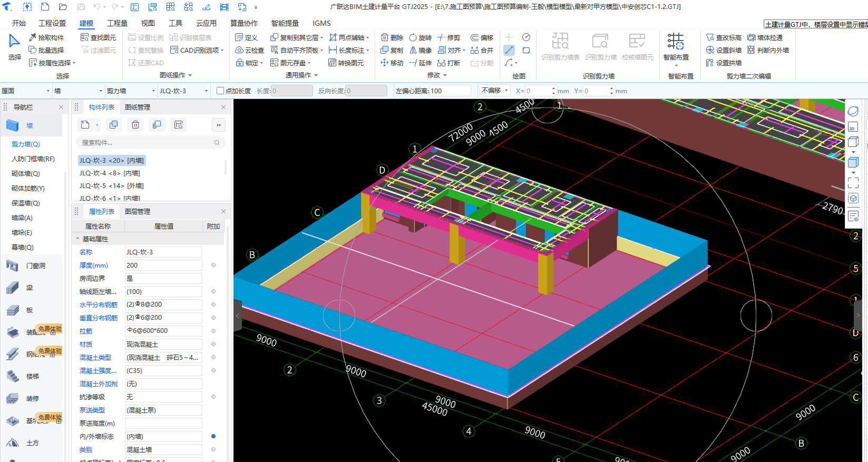Click 查找图元 find element
Screen dimensions: 868x462
tap(98, 37)
